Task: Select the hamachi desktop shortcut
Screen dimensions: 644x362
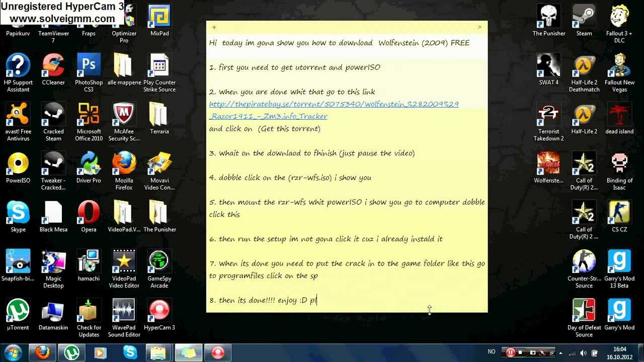Action: pyautogui.click(x=89, y=265)
